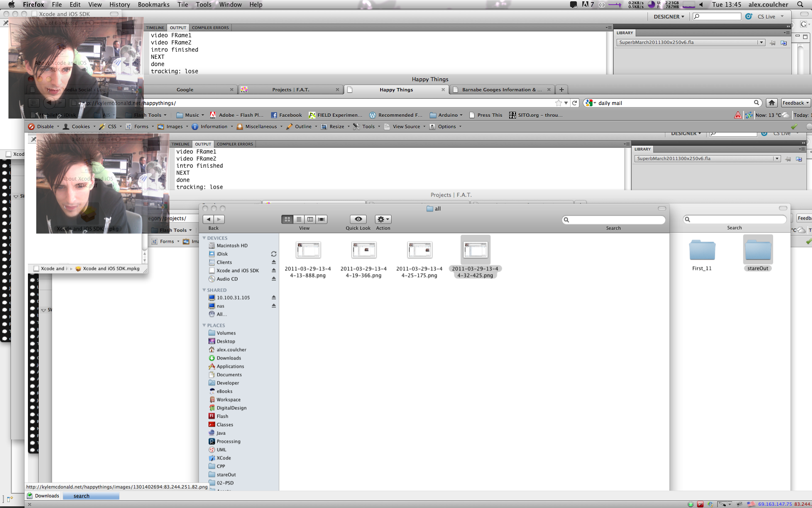This screenshot has height=508, width=812.
Task: Switch to Projects | F.A.T. tab
Action: coord(291,90)
